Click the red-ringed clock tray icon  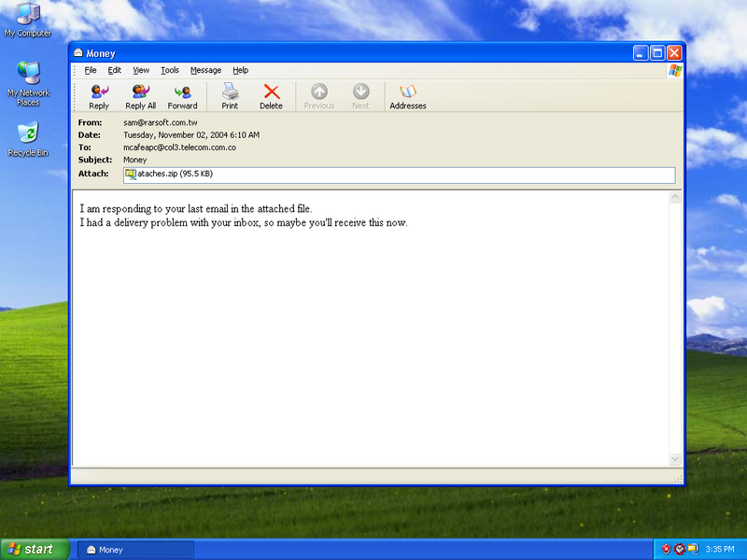pos(680,549)
